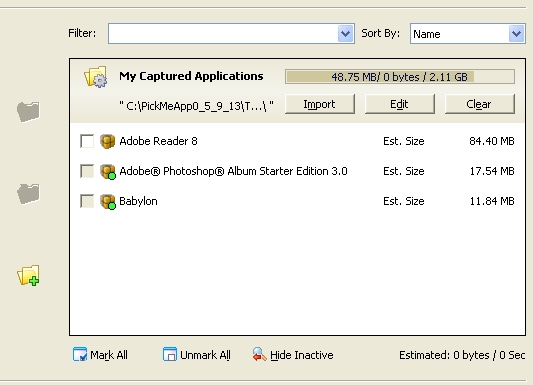Click the Edit button
Screen dimensions: 533x385
point(399,104)
